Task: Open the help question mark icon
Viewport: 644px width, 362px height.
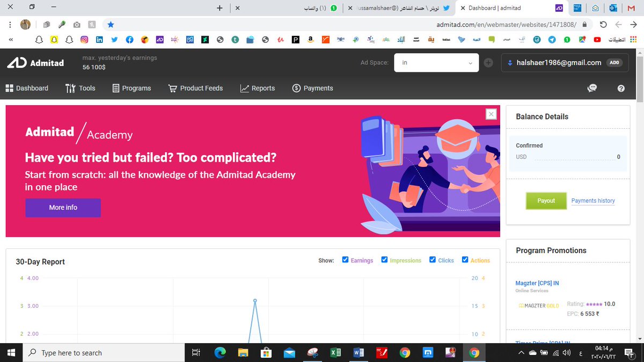Action: click(x=621, y=88)
